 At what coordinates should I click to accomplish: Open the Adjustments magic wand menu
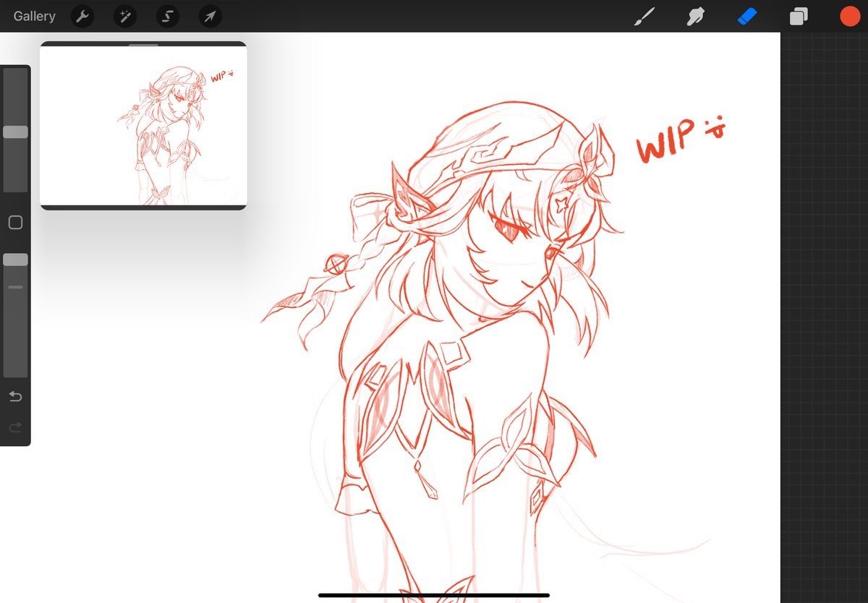[125, 16]
